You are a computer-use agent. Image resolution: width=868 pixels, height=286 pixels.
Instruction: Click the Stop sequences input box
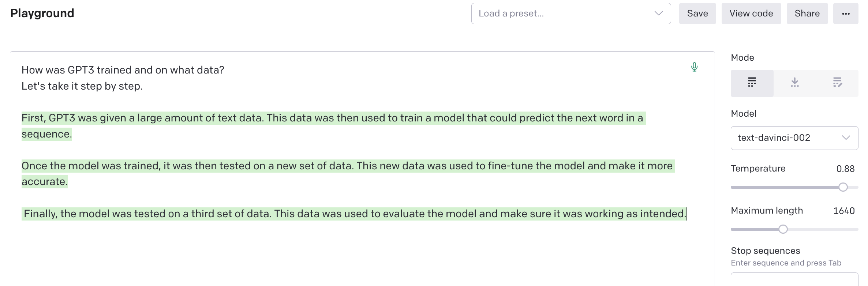pyautogui.click(x=794, y=279)
